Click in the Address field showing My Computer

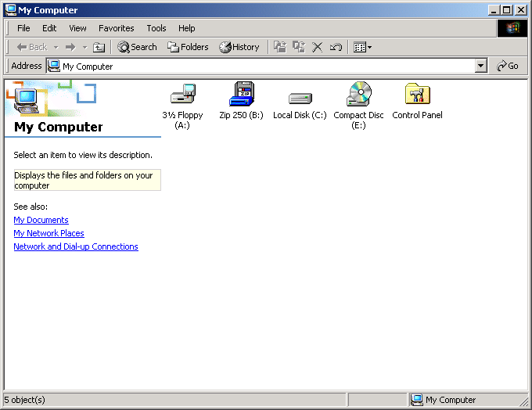[x=261, y=67]
